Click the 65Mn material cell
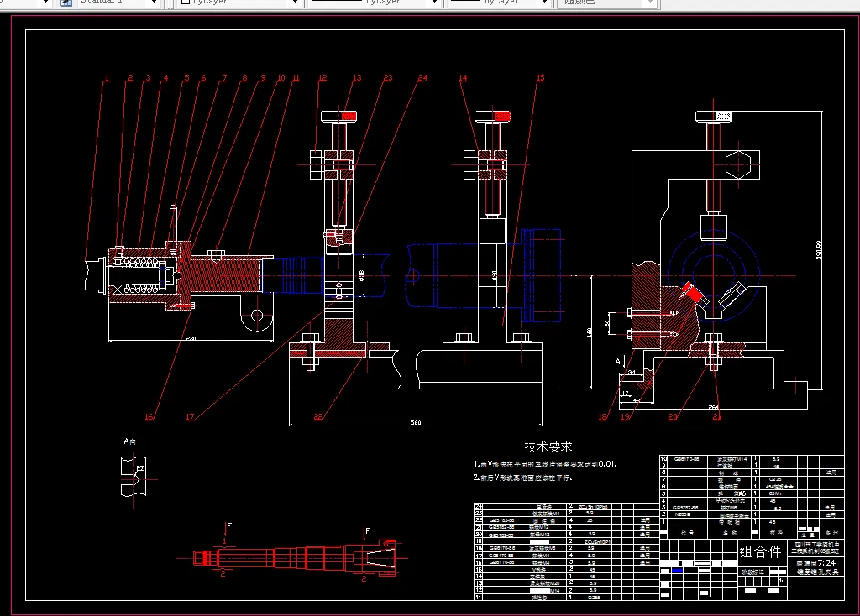Viewport: 860px width, 616px height. (x=776, y=493)
